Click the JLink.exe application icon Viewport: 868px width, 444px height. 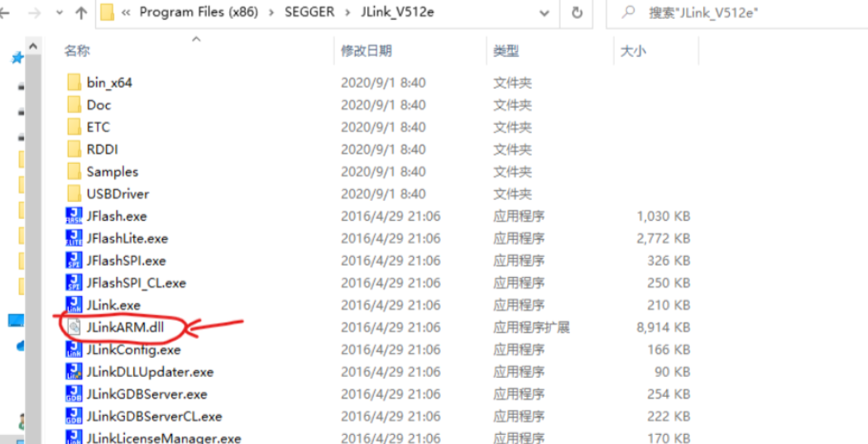point(74,305)
